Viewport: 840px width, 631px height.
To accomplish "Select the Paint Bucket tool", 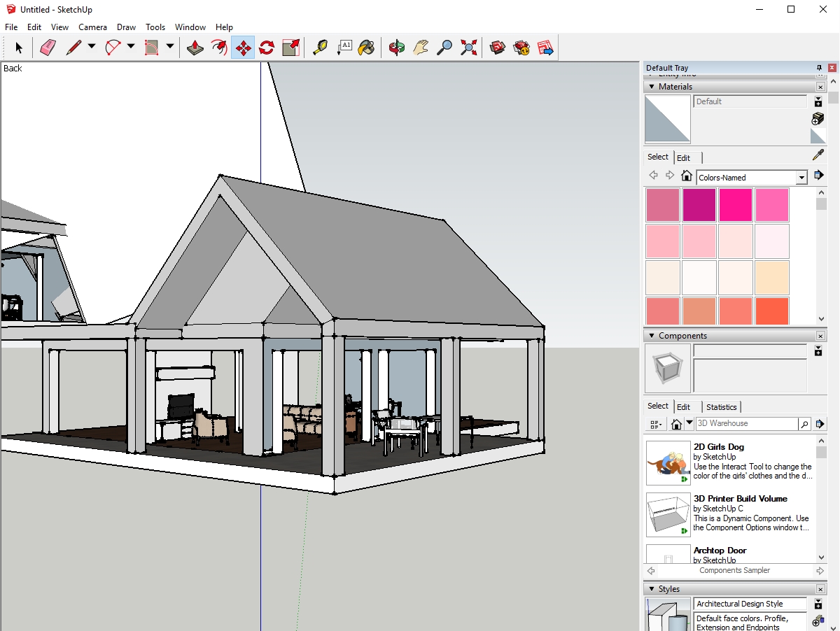I will (366, 48).
